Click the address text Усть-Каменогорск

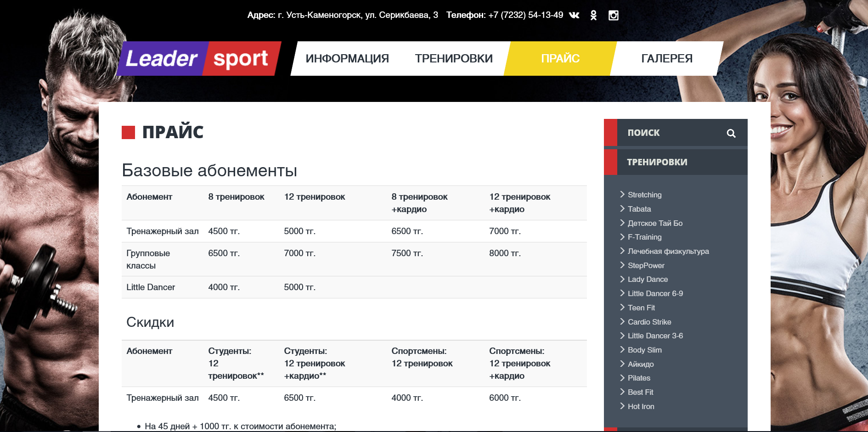click(x=324, y=15)
